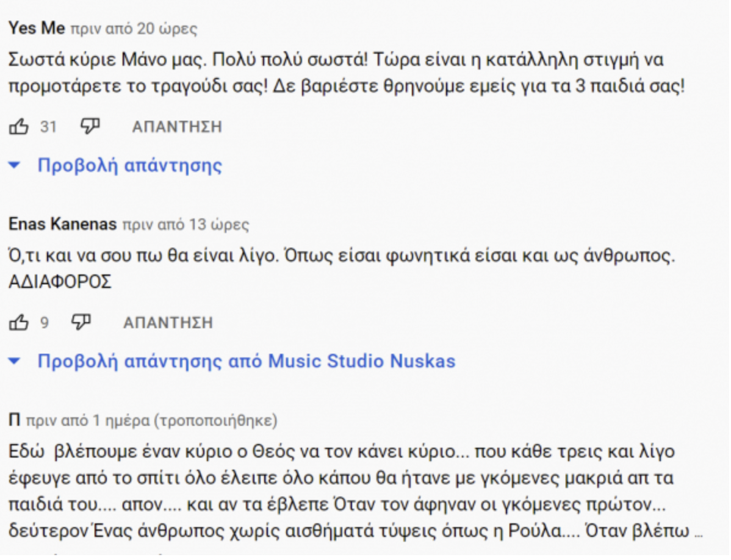Show reply from Music Studio Nuskas

pyautogui.click(x=246, y=361)
